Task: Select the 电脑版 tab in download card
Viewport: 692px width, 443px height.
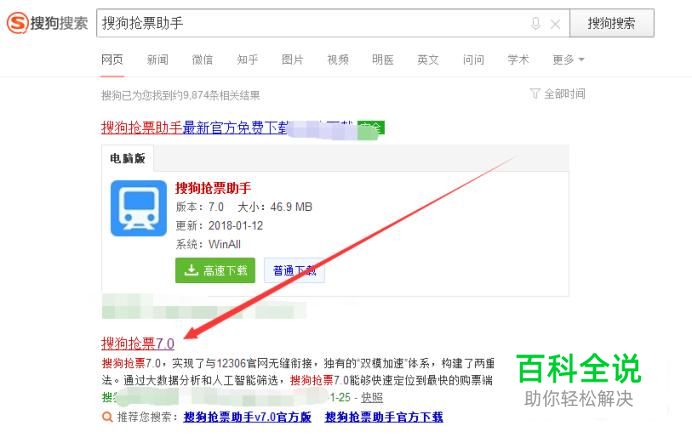Action: 128,158
